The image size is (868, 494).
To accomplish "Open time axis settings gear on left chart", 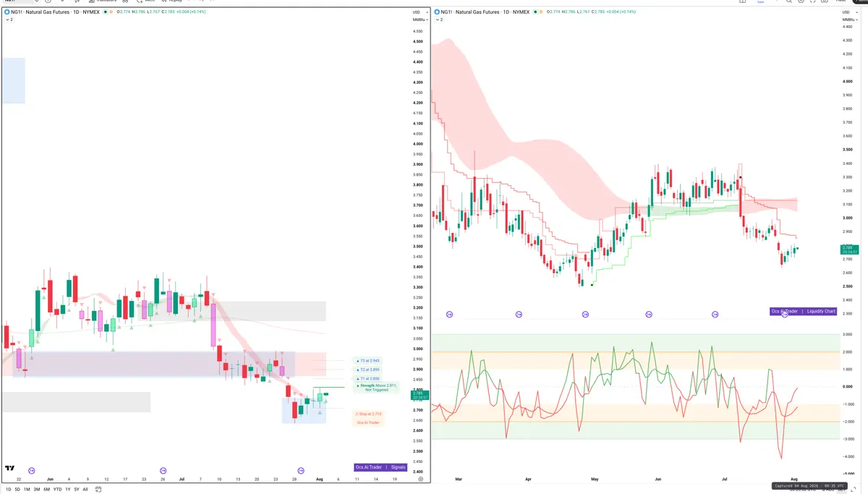I will pyautogui.click(x=420, y=479).
